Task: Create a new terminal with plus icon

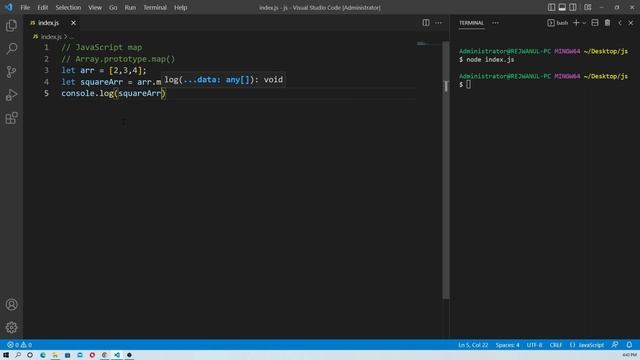Action: pyautogui.click(x=576, y=23)
